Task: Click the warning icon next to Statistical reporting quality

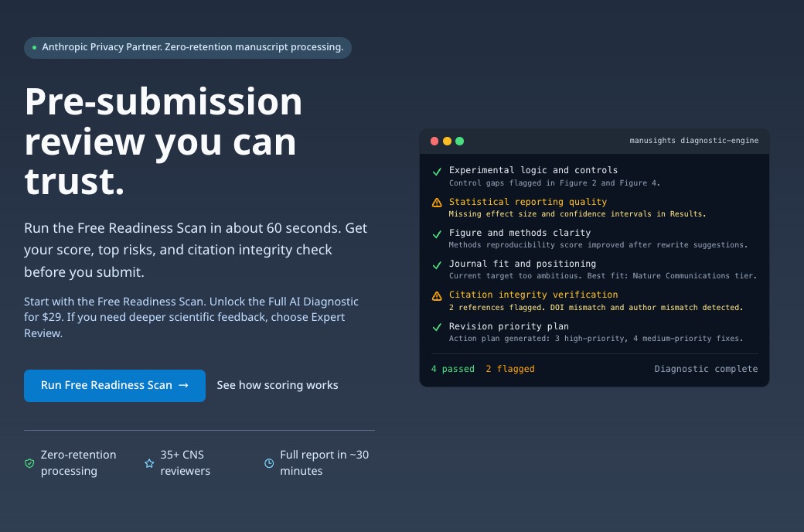Action: (x=437, y=203)
